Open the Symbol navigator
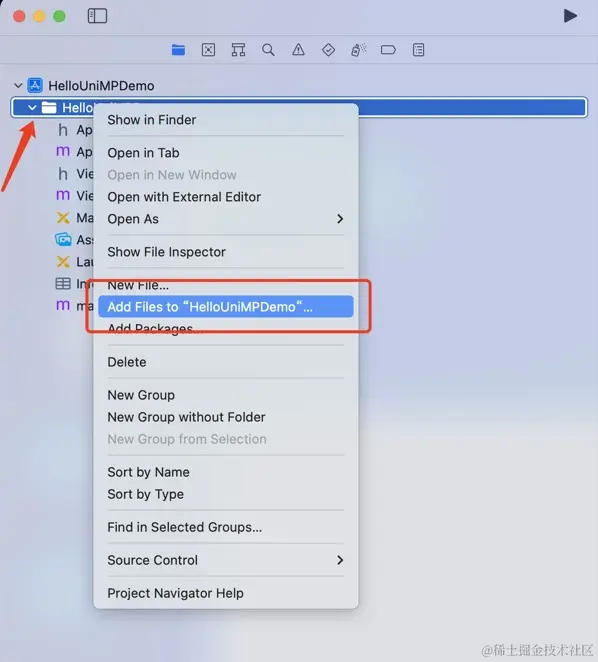This screenshot has height=662, width=598. tap(238, 50)
